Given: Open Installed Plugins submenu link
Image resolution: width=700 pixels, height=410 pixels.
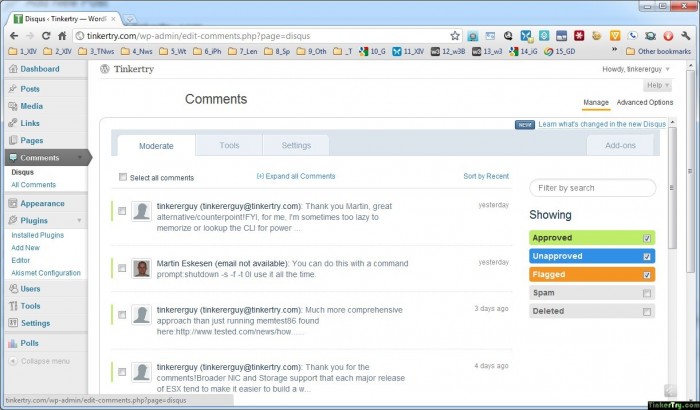Looking at the screenshot, I should click(38, 235).
